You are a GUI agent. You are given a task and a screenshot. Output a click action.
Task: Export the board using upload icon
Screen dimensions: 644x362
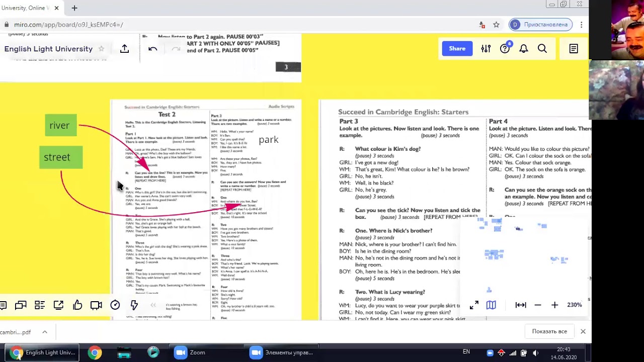coord(124,48)
